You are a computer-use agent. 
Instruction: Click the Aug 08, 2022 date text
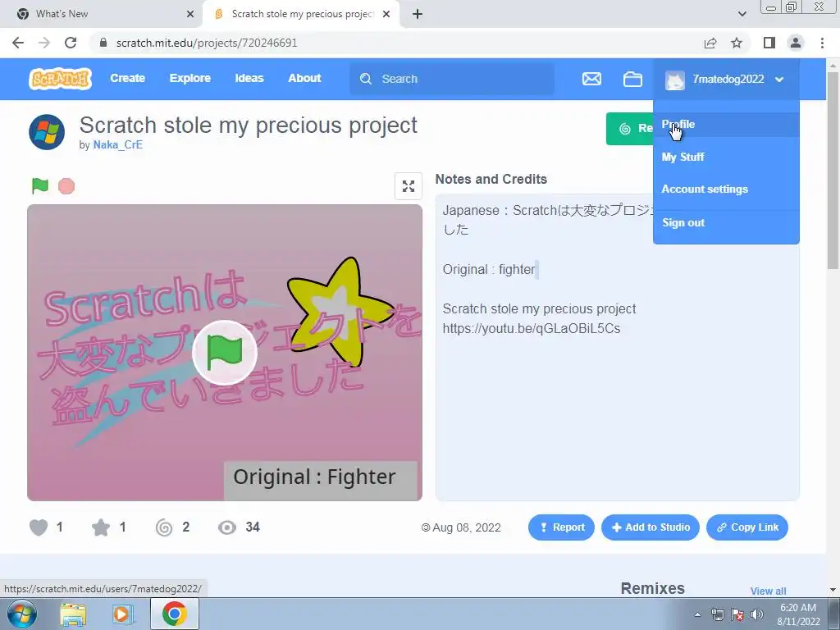point(466,527)
